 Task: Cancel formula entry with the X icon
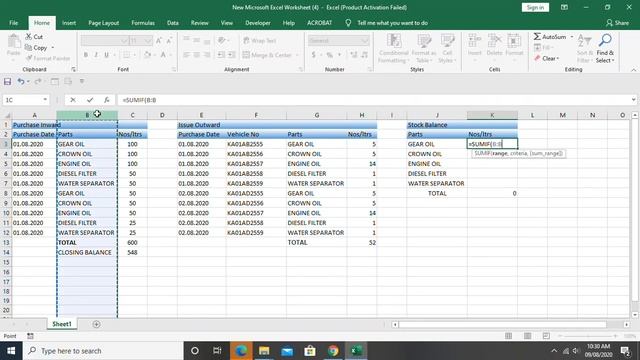tap(73, 100)
